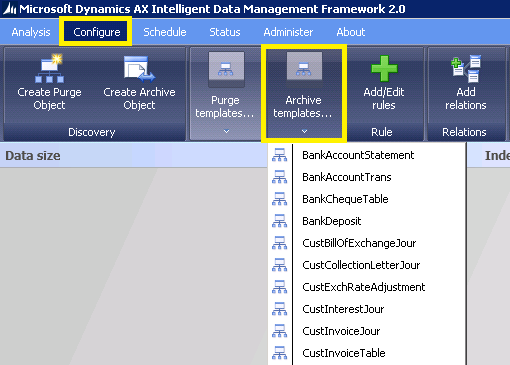Click the icon beside CustInvoiceJour
Screen dimensions: 510x365
click(279, 331)
